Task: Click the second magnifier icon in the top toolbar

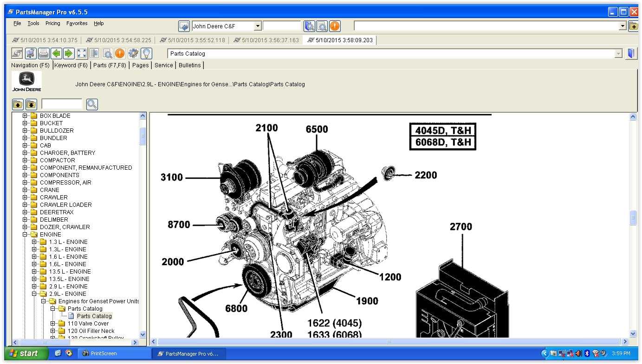Action: pos(322,26)
